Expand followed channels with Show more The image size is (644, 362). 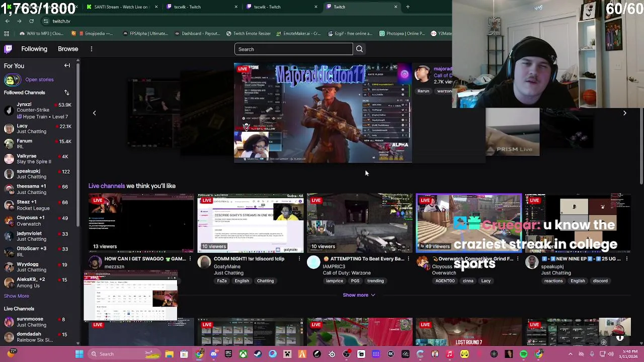click(x=17, y=296)
